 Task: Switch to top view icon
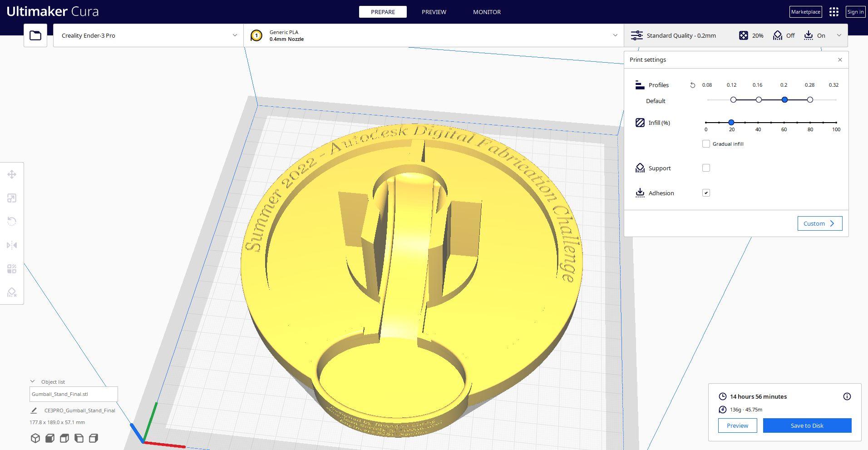point(64,438)
